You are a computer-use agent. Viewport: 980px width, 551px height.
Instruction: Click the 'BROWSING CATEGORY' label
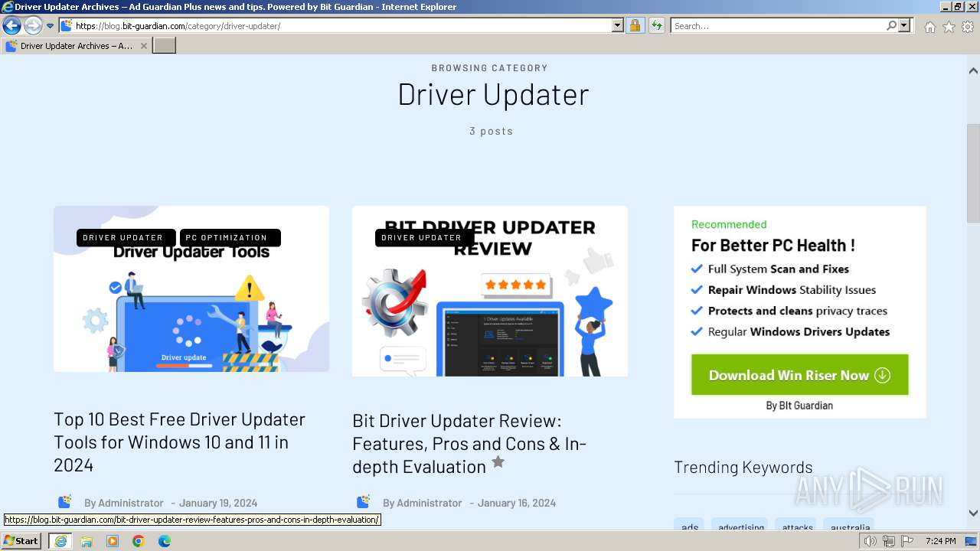pos(490,68)
